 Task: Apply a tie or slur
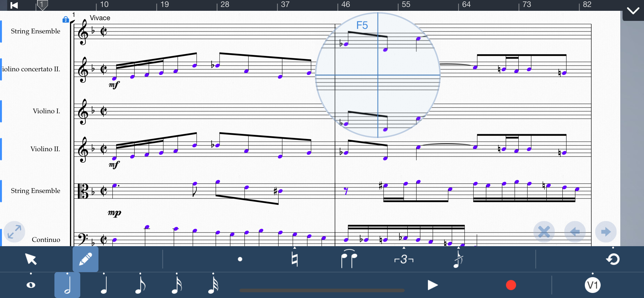coord(349,259)
